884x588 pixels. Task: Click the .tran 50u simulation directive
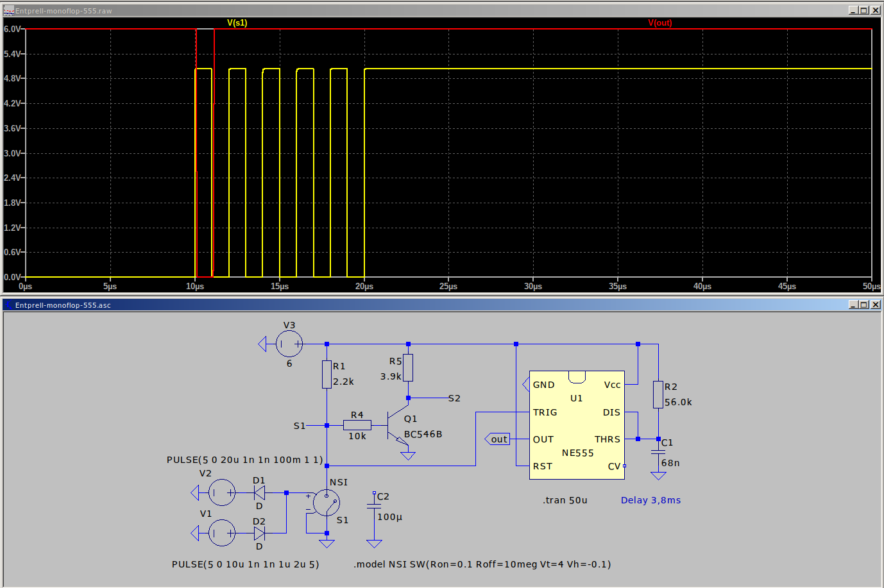point(565,500)
